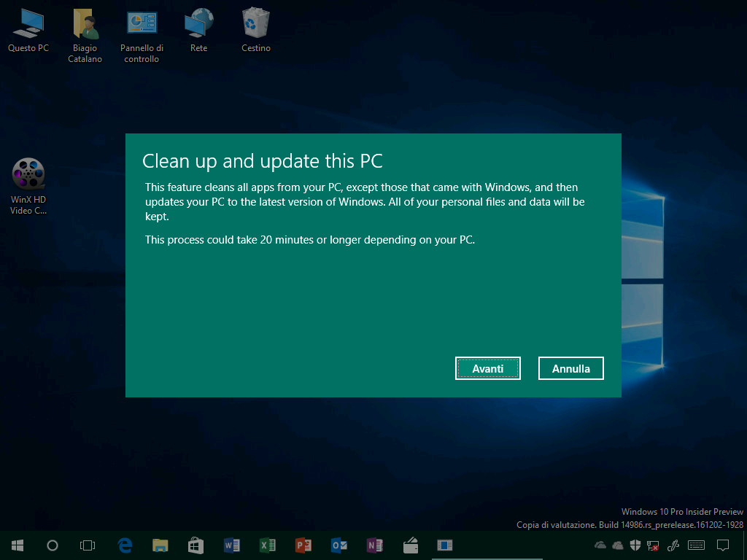Launch Word from the taskbar
Image resolution: width=747 pixels, height=560 pixels.
coord(231,545)
